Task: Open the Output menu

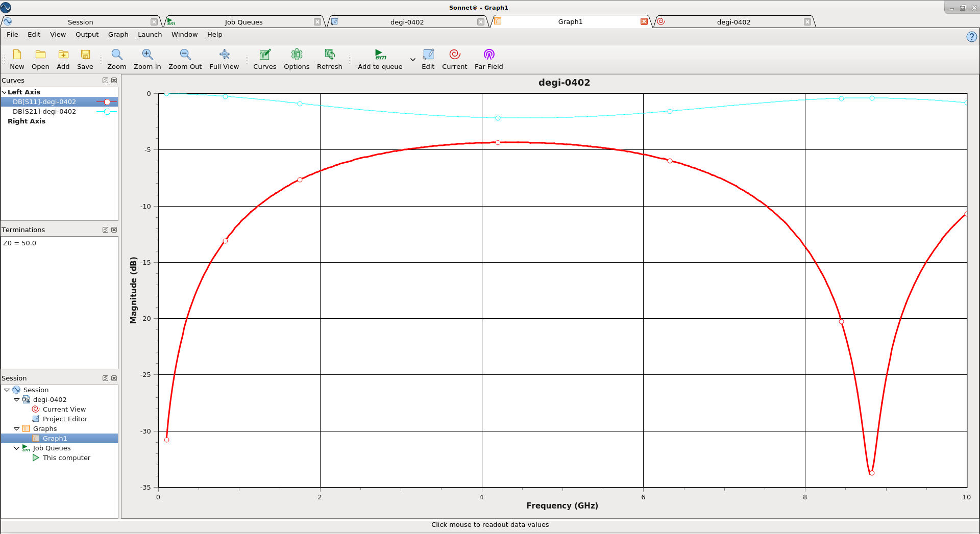Action: point(87,35)
